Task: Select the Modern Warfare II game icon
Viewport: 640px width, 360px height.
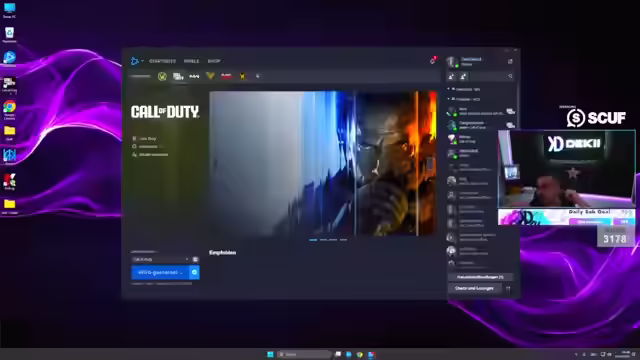Action: (194, 76)
